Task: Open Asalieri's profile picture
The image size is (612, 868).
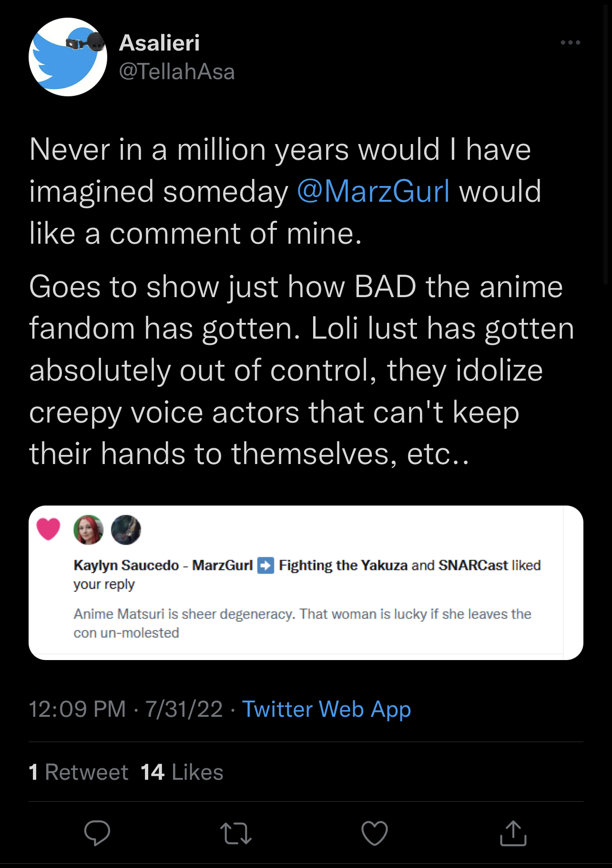Action: tap(68, 57)
